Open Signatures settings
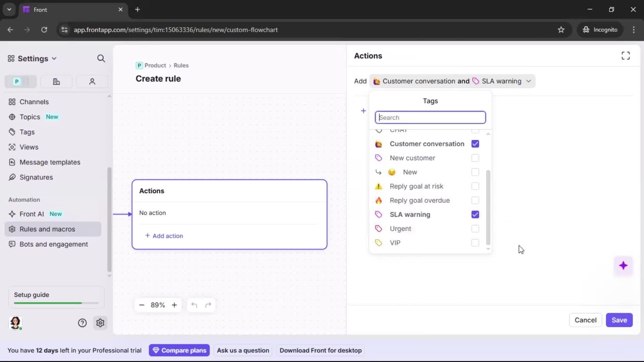Viewport: 644px width, 362px height. 36,177
